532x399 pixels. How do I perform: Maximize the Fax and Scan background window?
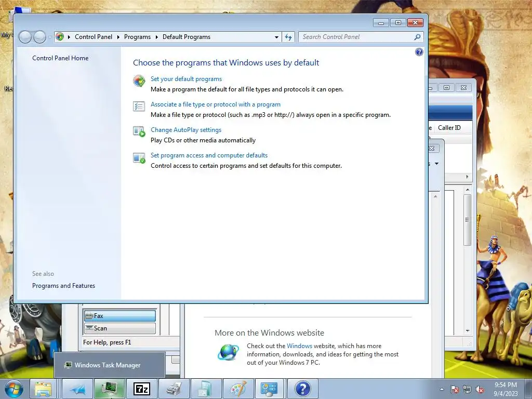point(446,87)
